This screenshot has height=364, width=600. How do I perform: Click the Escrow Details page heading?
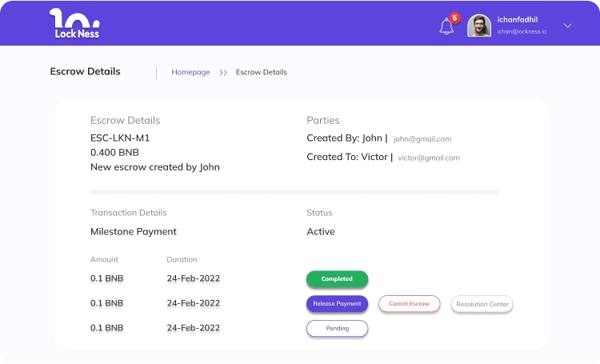[x=85, y=71]
